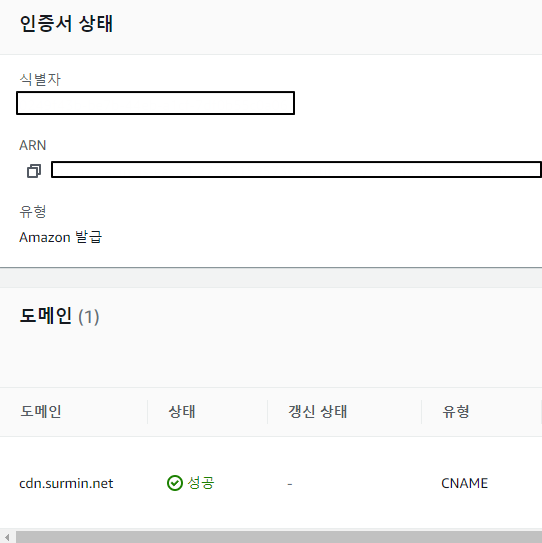Select the cdn.surmin.net domain cell
Viewport: 542px width, 543px height.
pyautogui.click(x=66, y=483)
